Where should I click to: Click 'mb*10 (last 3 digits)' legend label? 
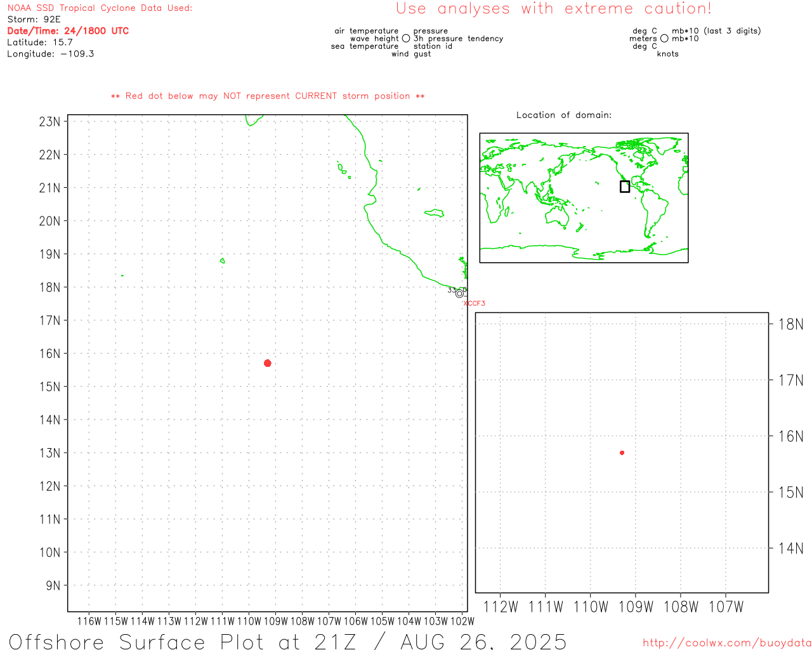tap(716, 31)
